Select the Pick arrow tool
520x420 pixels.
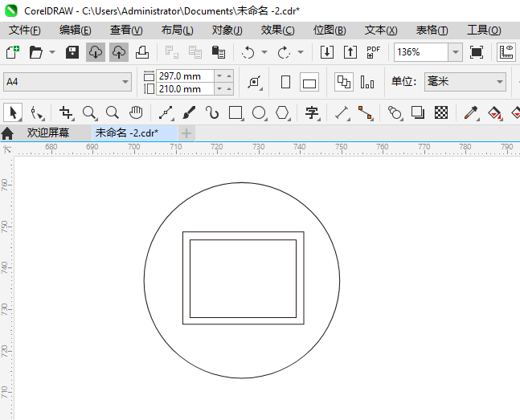click(x=13, y=112)
